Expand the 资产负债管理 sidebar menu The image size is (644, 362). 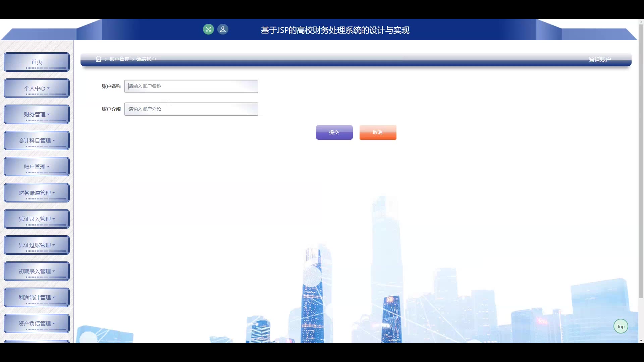click(x=37, y=323)
